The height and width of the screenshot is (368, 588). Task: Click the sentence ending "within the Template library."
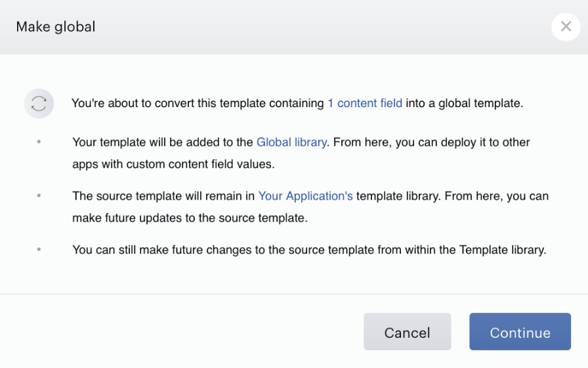[309, 250]
